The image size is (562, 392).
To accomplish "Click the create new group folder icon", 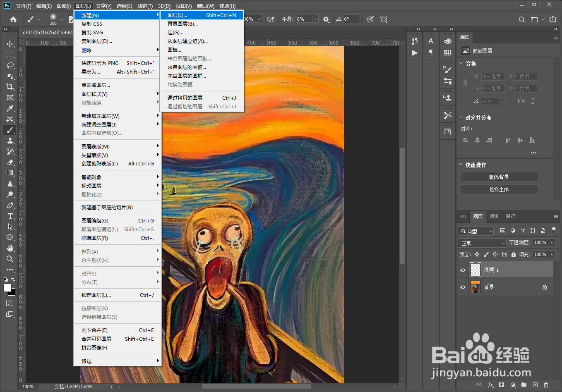I will tap(524, 385).
